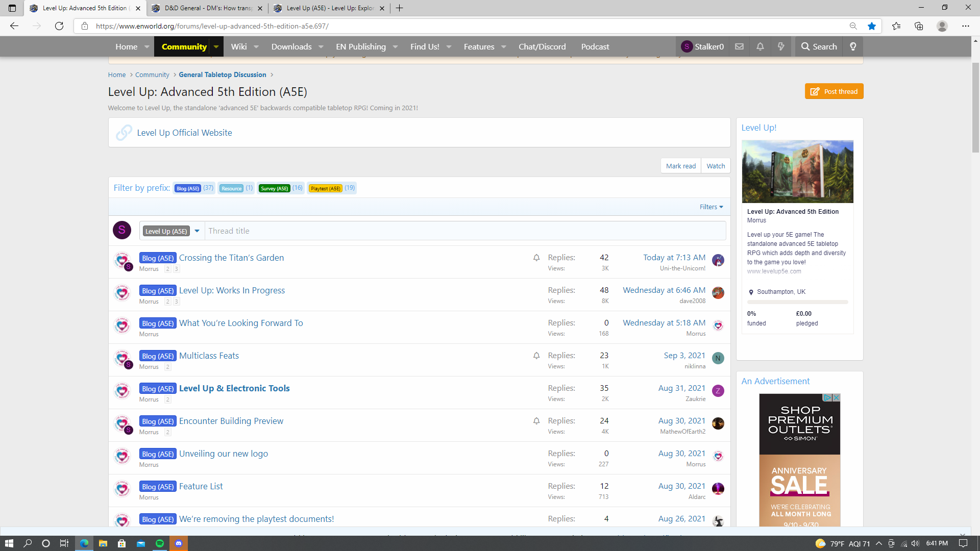Refresh the page with the reload icon
Screen dimensions: 980x551
(59, 26)
